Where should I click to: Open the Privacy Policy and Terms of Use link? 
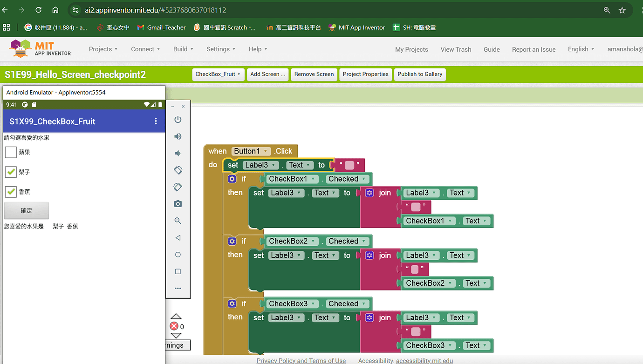pos(301,360)
